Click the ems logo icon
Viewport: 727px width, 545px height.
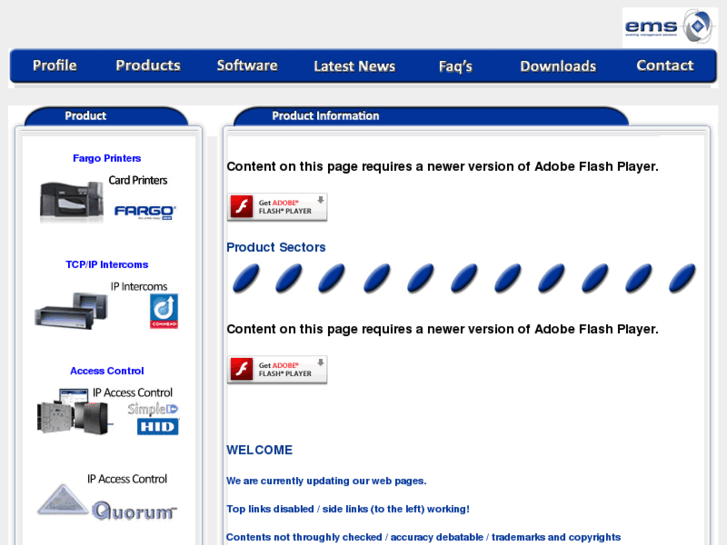point(670,27)
